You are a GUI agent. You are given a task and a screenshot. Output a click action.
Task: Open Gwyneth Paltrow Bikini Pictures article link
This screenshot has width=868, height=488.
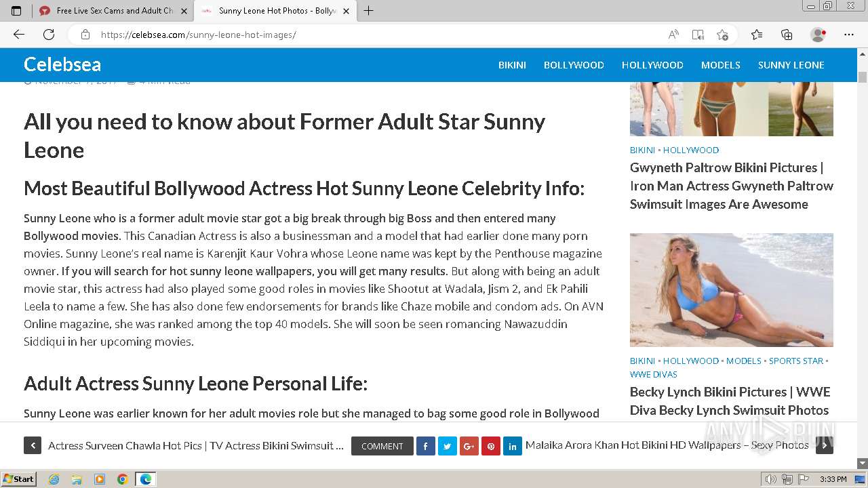pyautogui.click(x=732, y=186)
